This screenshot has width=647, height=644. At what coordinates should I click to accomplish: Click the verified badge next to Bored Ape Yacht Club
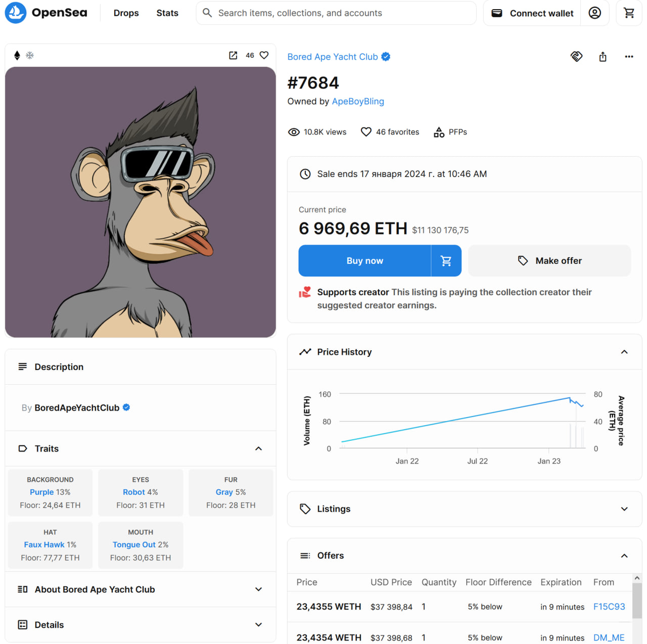click(x=386, y=57)
